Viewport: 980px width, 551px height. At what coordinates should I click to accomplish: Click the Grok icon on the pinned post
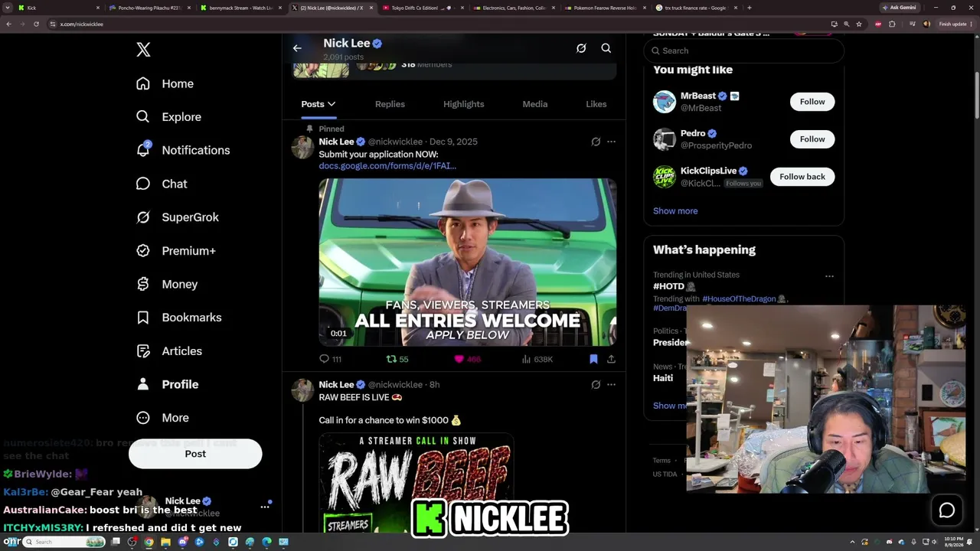(x=596, y=142)
